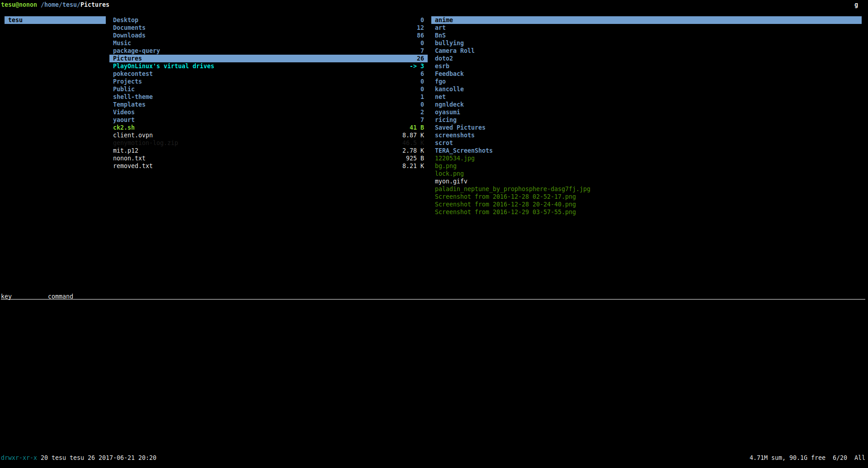Select the cut file genymotion-log.zip
The height and width of the screenshot is (468, 868).
(145, 143)
